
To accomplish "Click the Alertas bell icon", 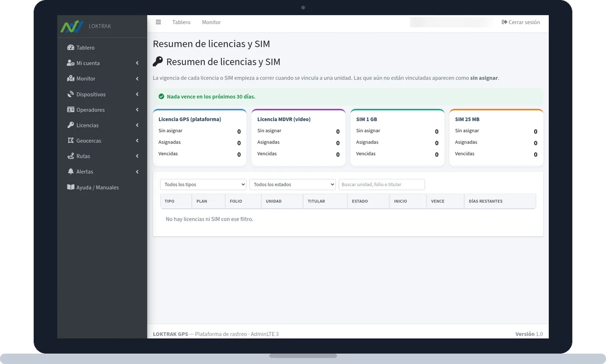I will coord(71,172).
